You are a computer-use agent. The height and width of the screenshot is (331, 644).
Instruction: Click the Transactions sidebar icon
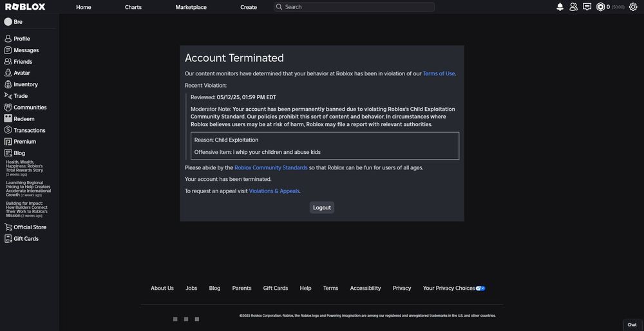point(8,130)
